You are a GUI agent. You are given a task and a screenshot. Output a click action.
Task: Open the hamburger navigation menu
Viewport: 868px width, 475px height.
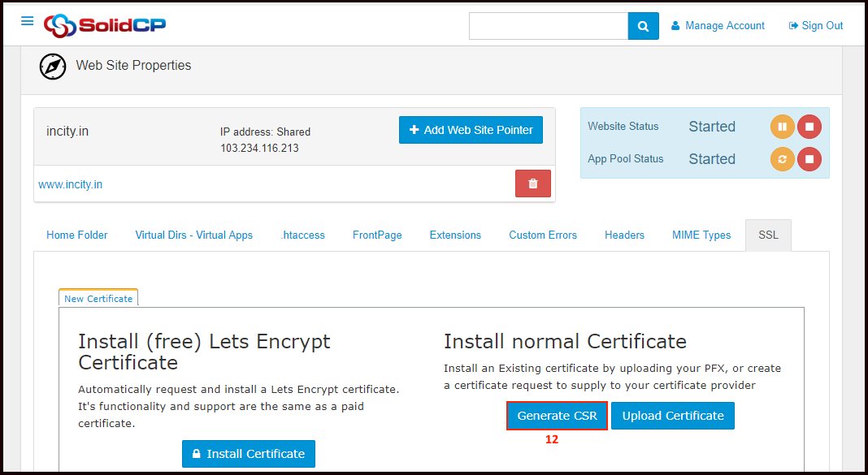tap(28, 21)
